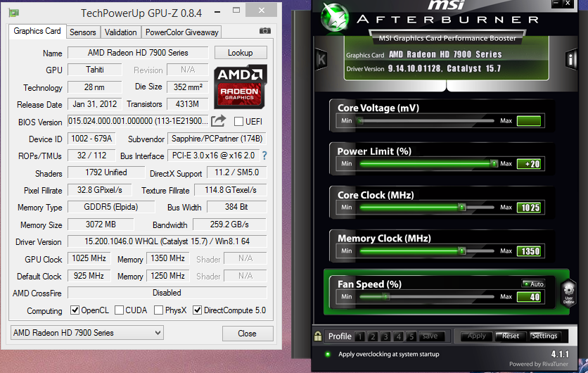Click Afterburner driver version 'Catalyst 15.7' text
The width and height of the screenshot is (588, 373).
tap(473, 69)
